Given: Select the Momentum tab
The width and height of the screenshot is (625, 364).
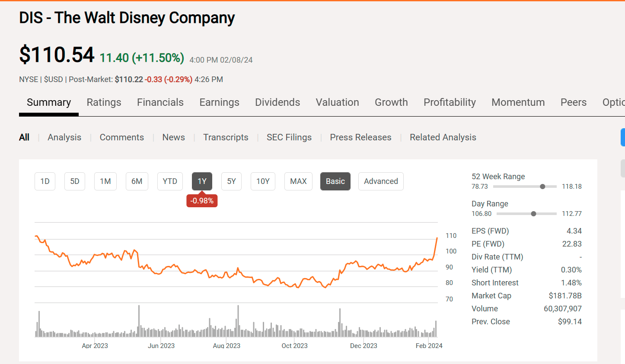Looking at the screenshot, I should 518,102.
